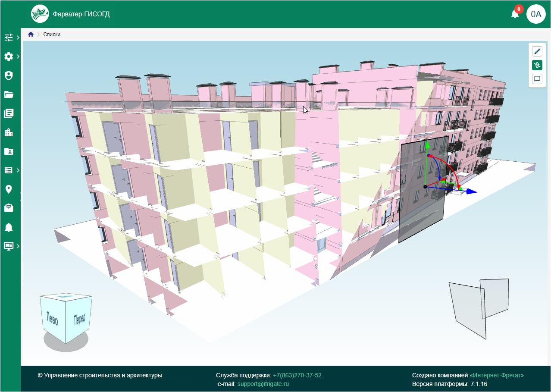This screenshot has height=392, width=551.
Task: Open the OA user profile avatar
Action: (536, 14)
